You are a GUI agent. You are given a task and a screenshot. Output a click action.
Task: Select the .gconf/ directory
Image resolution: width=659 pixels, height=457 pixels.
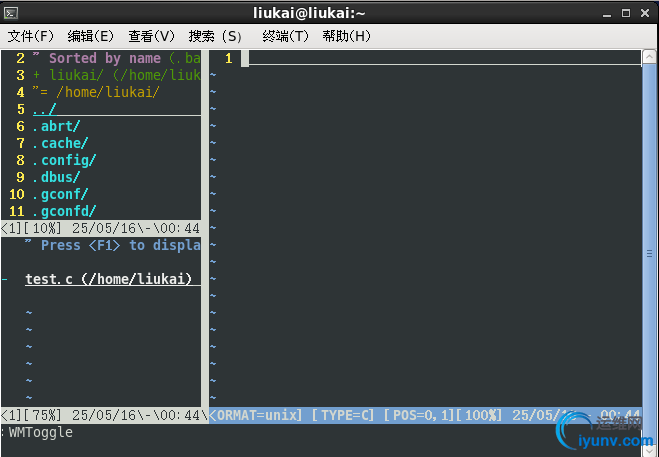[61, 194]
